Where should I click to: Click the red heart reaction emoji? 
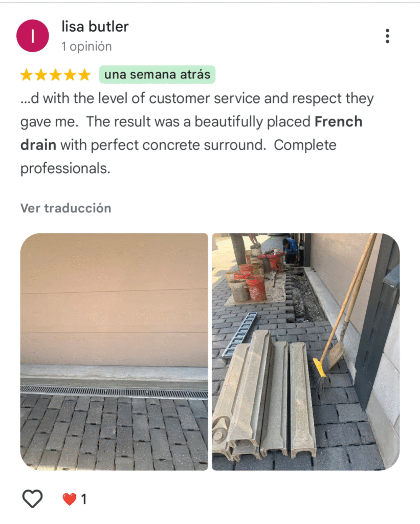[x=70, y=499]
